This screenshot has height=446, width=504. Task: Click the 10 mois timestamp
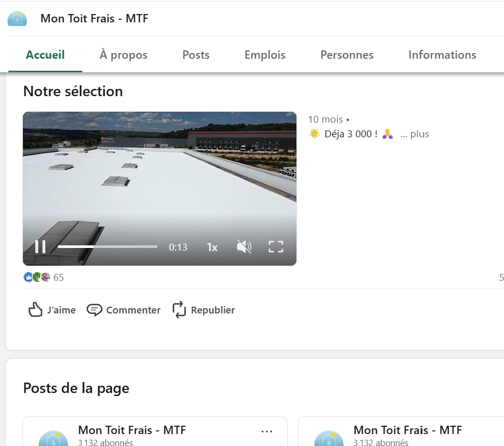(x=326, y=120)
